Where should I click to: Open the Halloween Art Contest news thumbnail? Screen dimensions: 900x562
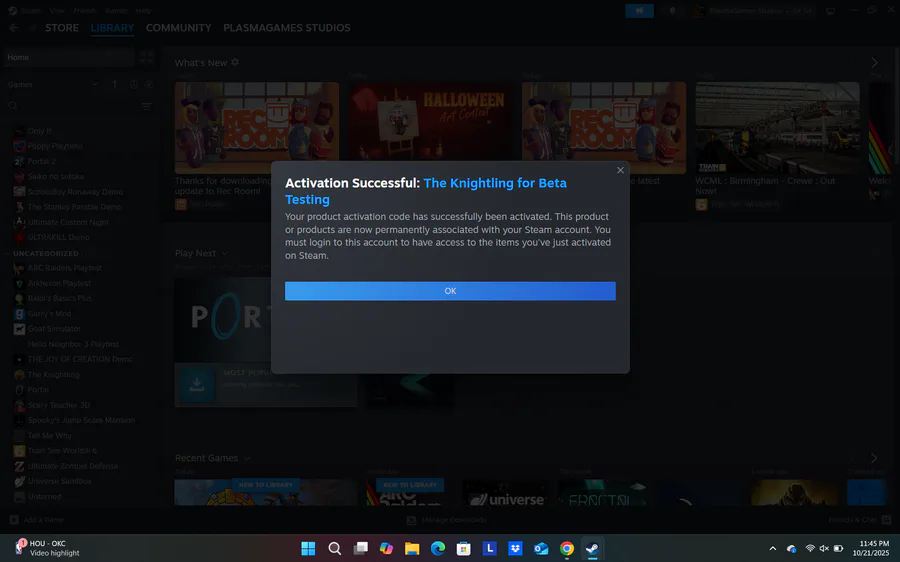pos(430,127)
